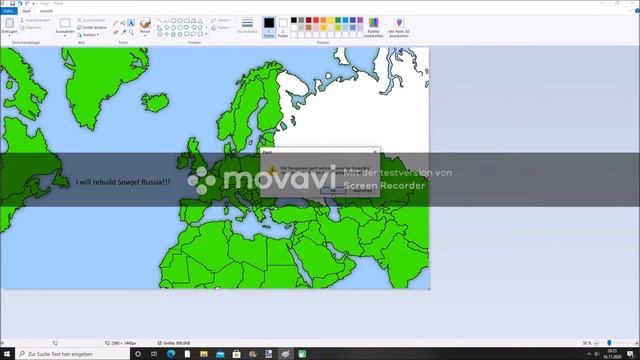
Task: Pick the red swatch in the palette
Action: tap(316, 20)
